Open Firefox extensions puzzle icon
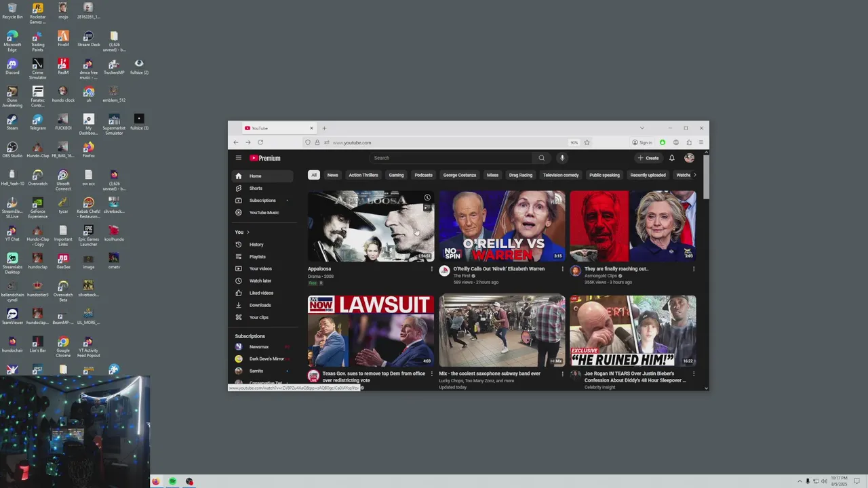The image size is (868, 488). point(688,142)
